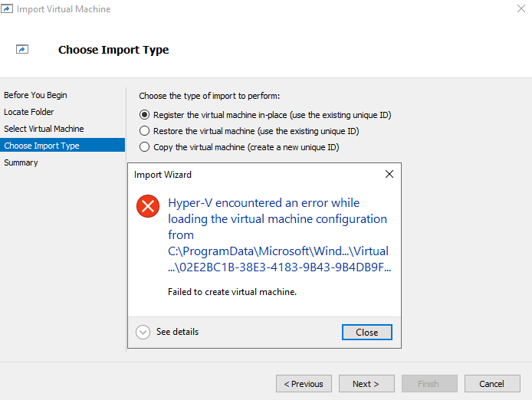Close the Import Wizard dialog with X

389,174
